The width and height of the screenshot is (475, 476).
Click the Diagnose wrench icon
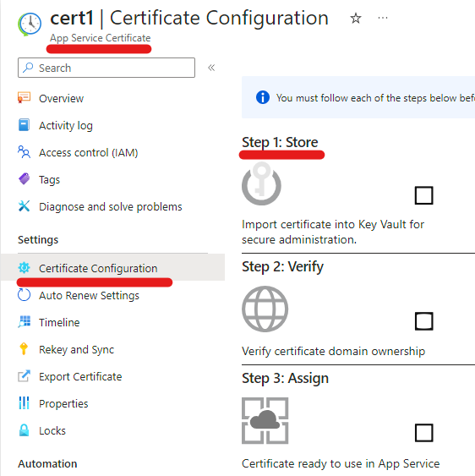pos(24,205)
